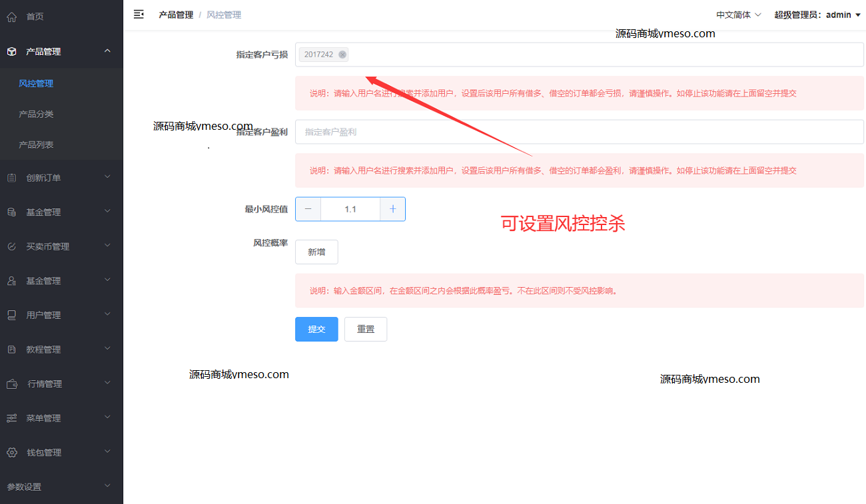Viewport: 866px width, 504px height.
Task: Click the 用户管理 laptop icon
Action: [11, 315]
